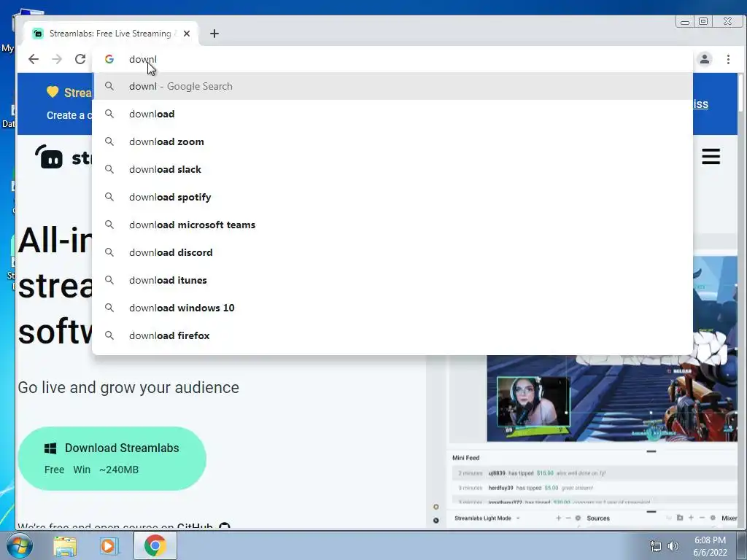The width and height of the screenshot is (747, 560).
Task: Open the Chrome profile avatar icon
Action: [704, 59]
